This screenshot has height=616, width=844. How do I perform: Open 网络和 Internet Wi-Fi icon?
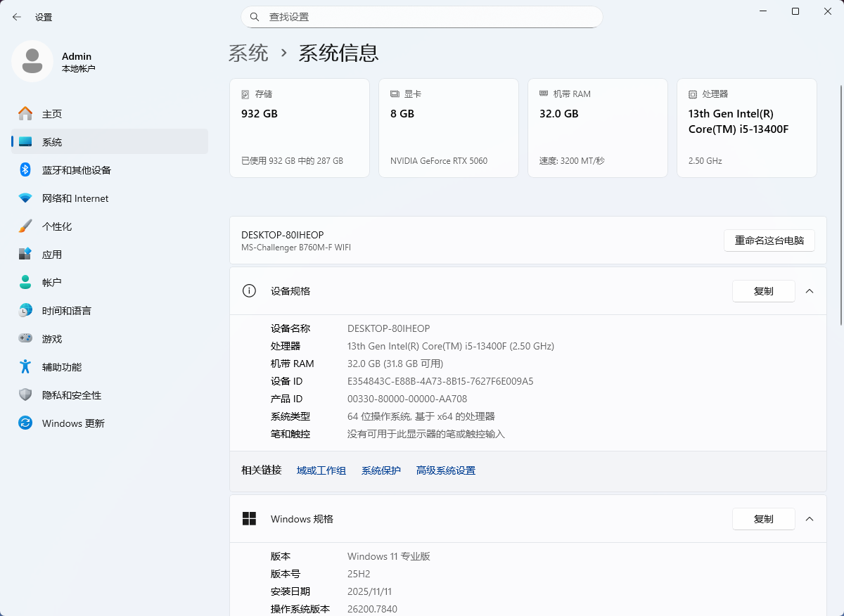click(25, 198)
